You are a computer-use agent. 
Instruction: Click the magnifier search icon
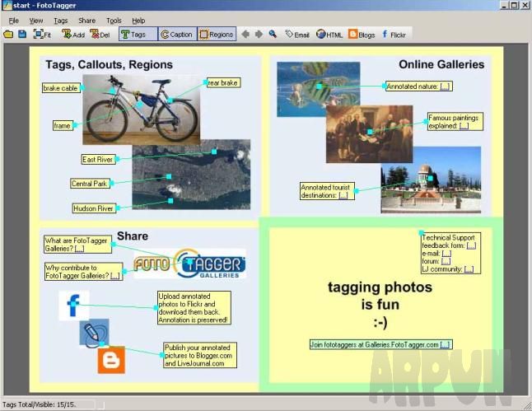pyautogui.click(x=273, y=34)
